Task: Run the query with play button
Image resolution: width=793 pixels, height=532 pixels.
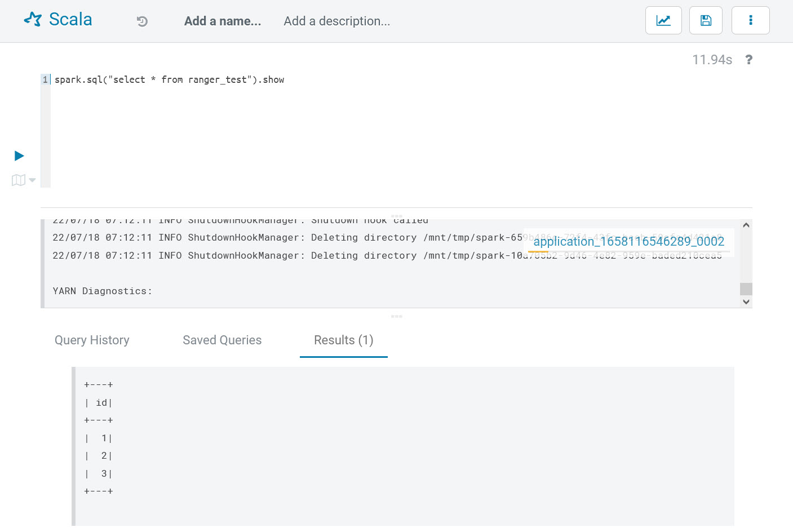Action: click(19, 156)
